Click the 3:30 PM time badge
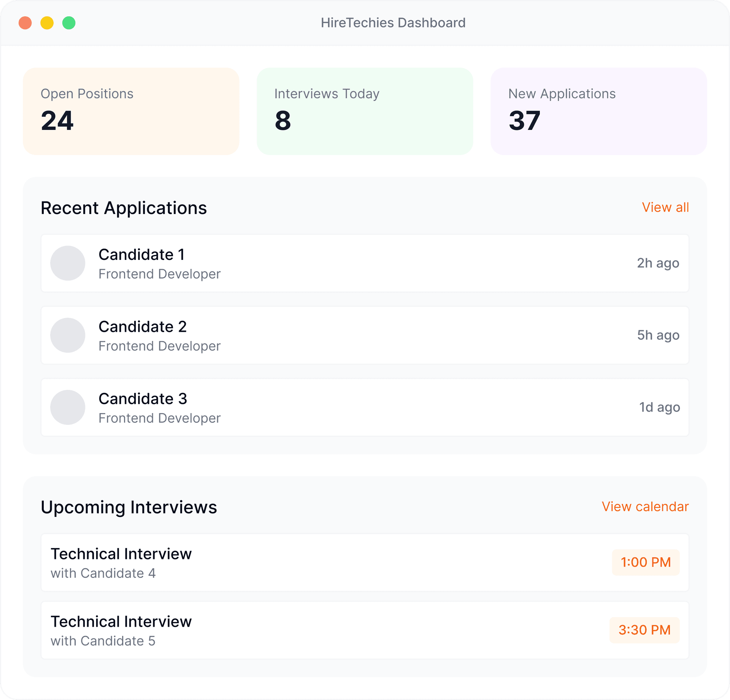This screenshot has height=700, width=730. (x=644, y=630)
